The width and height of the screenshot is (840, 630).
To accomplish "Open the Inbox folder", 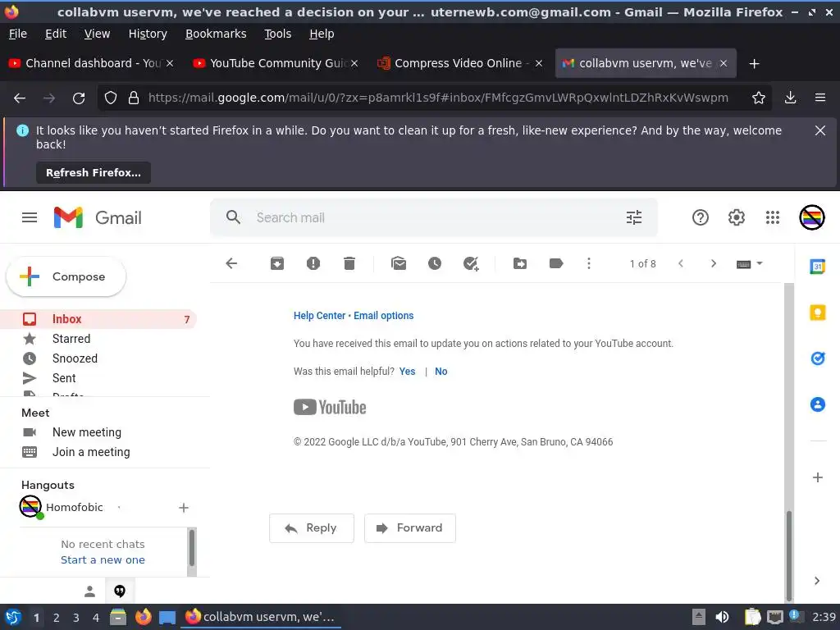I will 99,319.
